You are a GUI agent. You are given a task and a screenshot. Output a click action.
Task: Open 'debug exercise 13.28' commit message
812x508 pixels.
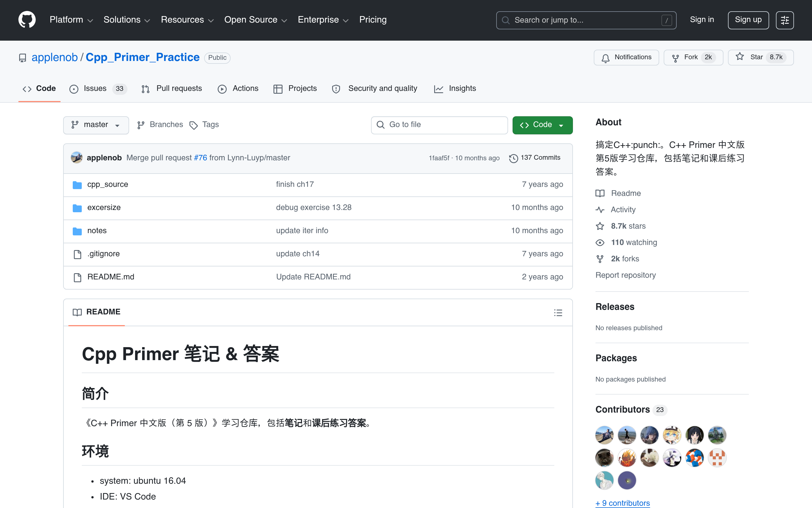pyautogui.click(x=314, y=208)
